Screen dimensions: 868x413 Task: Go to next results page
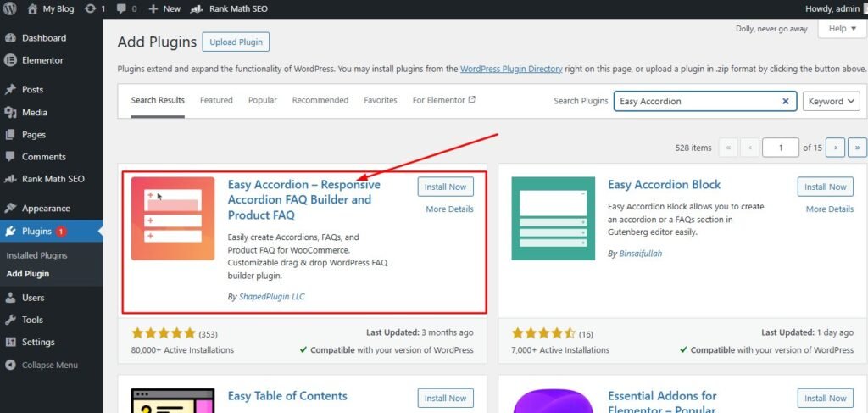tap(835, 148)
